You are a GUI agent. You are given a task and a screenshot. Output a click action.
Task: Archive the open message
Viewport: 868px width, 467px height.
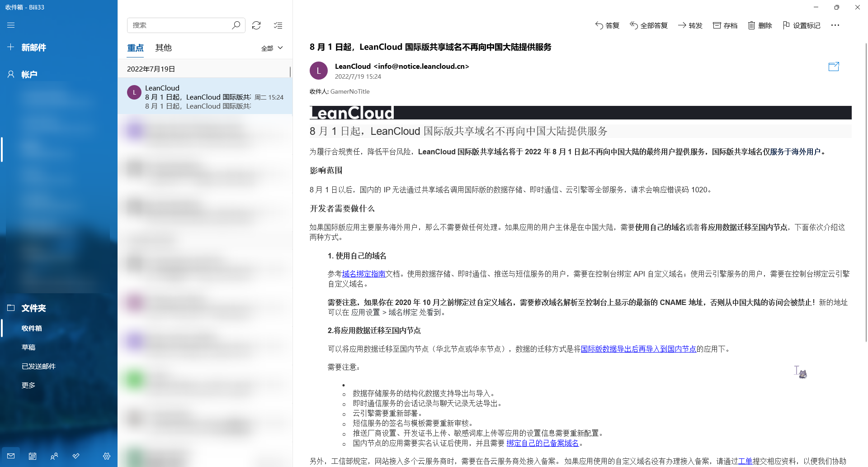point(725,25)
